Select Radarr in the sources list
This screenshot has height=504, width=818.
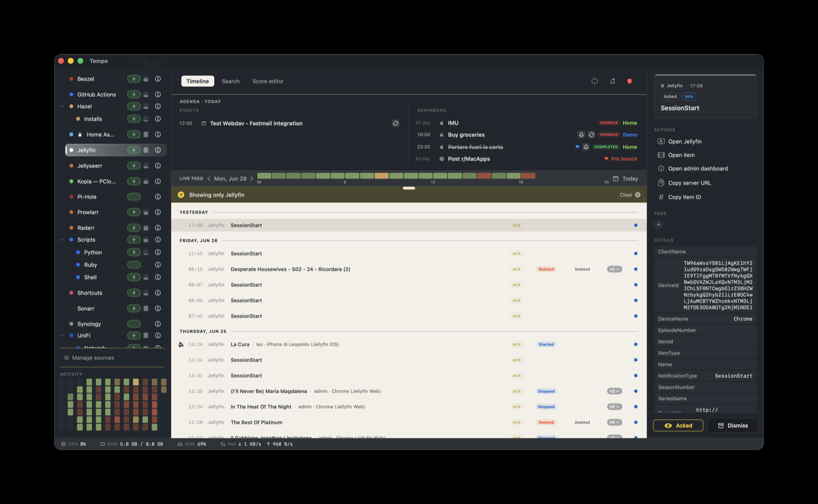[86, 228]
